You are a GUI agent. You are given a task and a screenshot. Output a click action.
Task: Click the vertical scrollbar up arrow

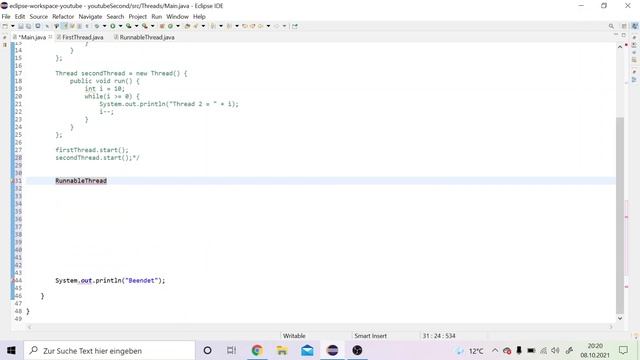620,47
